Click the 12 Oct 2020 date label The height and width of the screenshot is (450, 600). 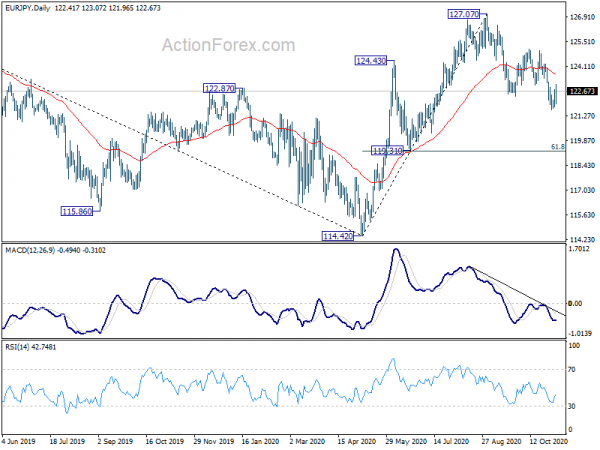[548, 441]
